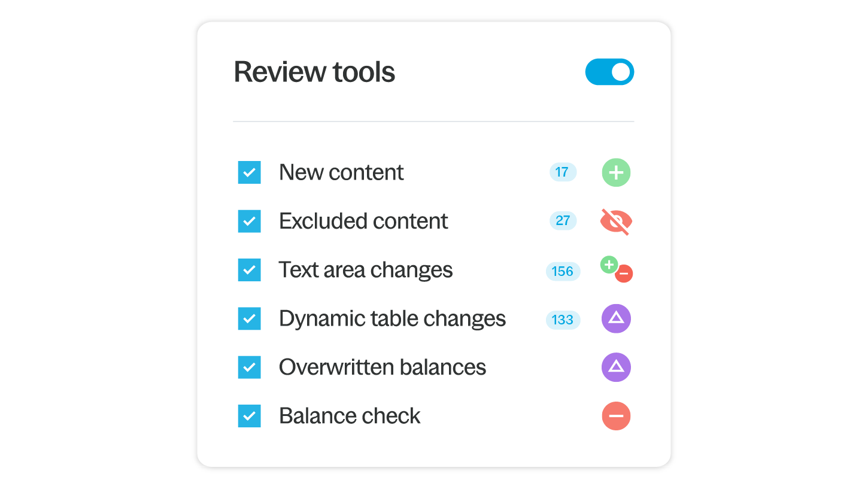Uncheck the Dynamic table changes checkbox

point(249,318)
